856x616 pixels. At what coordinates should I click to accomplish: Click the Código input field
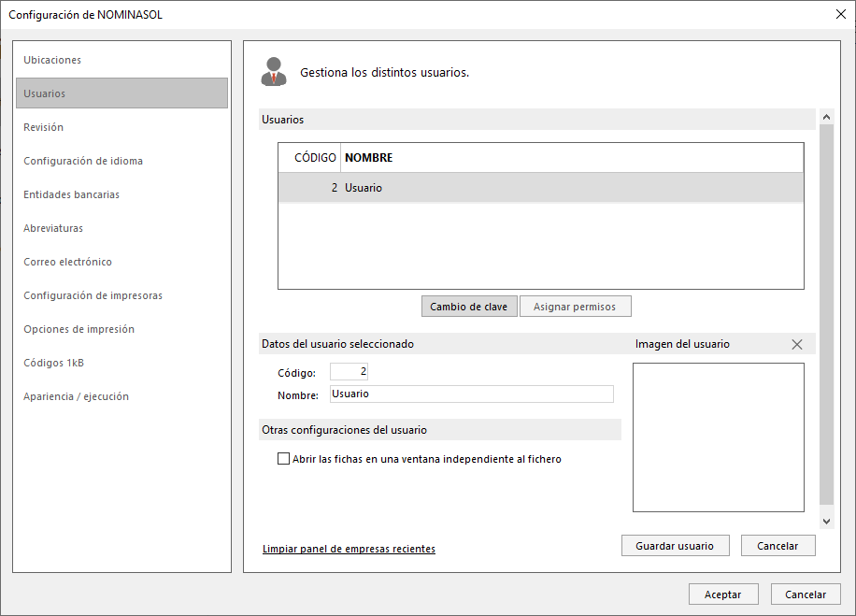349,372
